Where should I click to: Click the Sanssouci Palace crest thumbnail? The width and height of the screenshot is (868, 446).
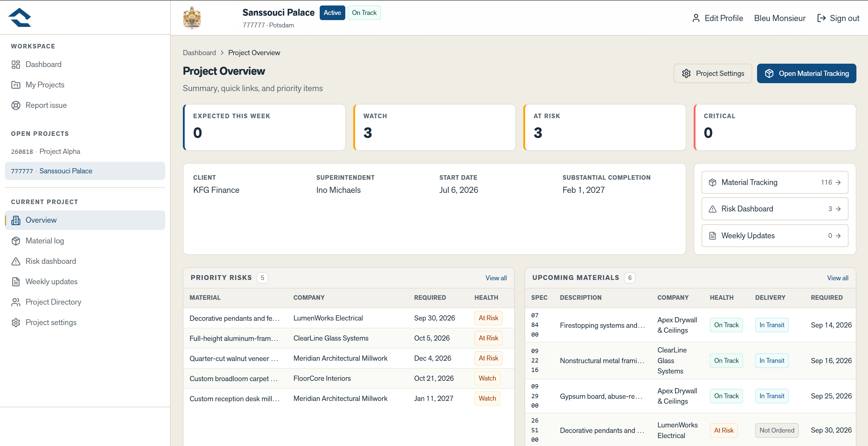192,18
